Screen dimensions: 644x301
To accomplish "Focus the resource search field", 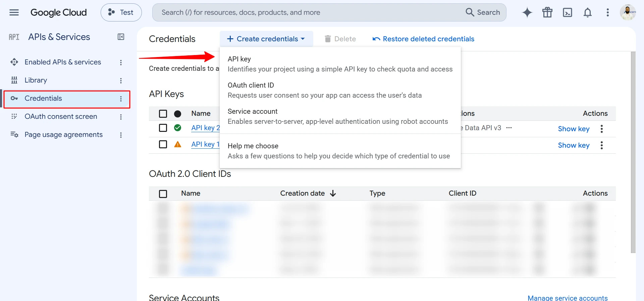I will point(309,12).
